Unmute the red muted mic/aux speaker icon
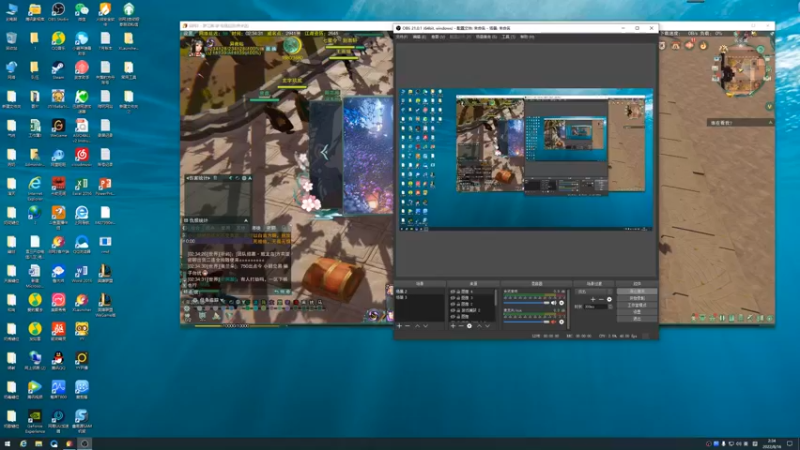This screenshot has width=800, height=450. tap(553, 322)
